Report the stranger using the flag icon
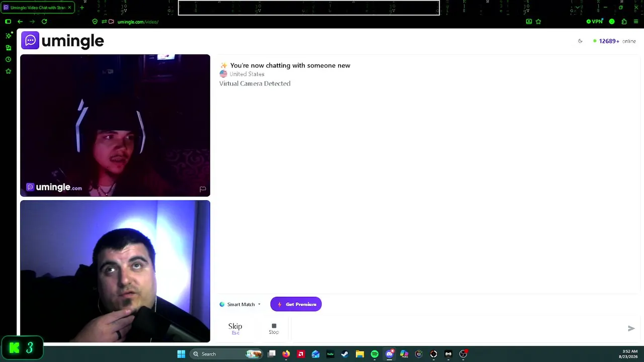The image size is (644, 362). point(203,189)
